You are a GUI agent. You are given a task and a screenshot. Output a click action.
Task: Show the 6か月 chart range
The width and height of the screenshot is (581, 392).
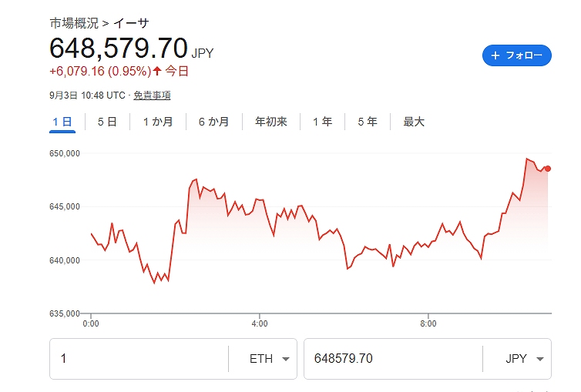[x=213, y=122]
